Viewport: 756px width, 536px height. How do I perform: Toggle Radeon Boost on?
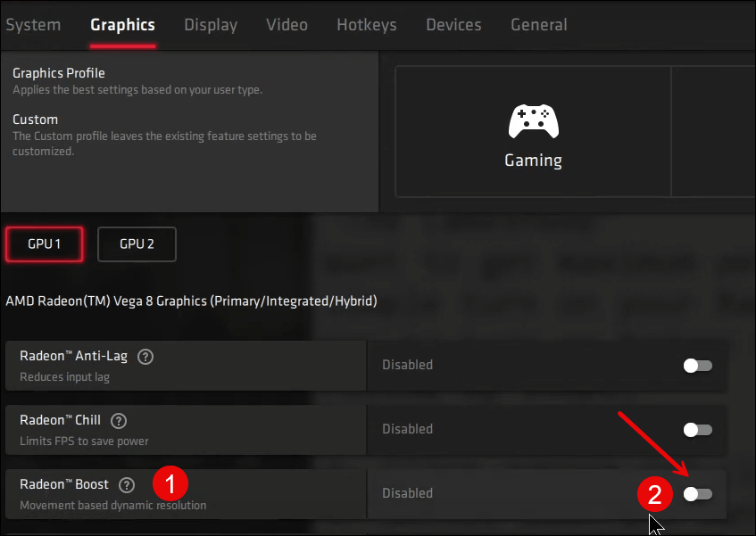[697, 494]
